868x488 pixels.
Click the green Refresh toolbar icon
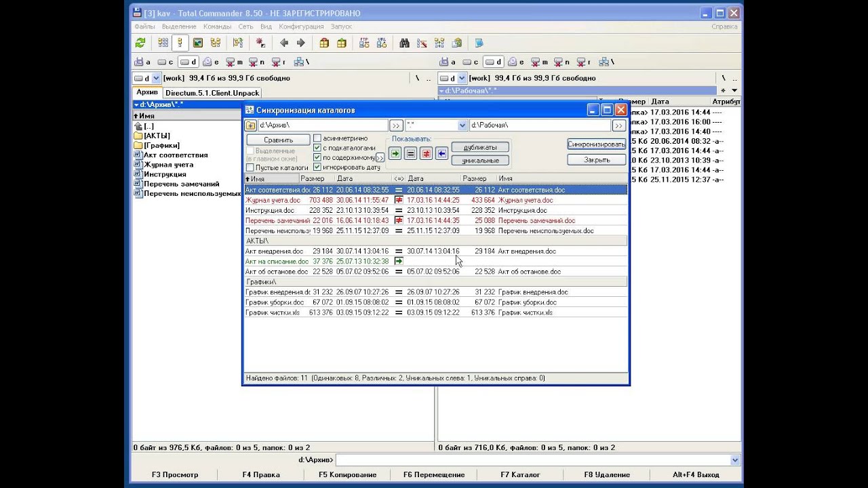coord(140,43)
